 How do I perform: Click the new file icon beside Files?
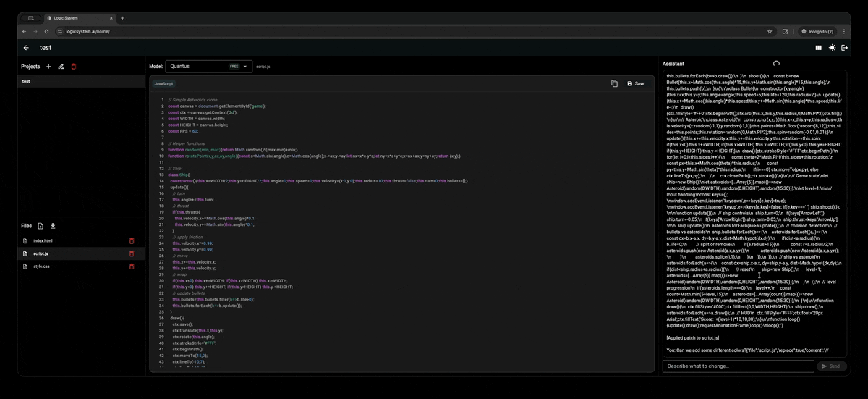(41, 226)
